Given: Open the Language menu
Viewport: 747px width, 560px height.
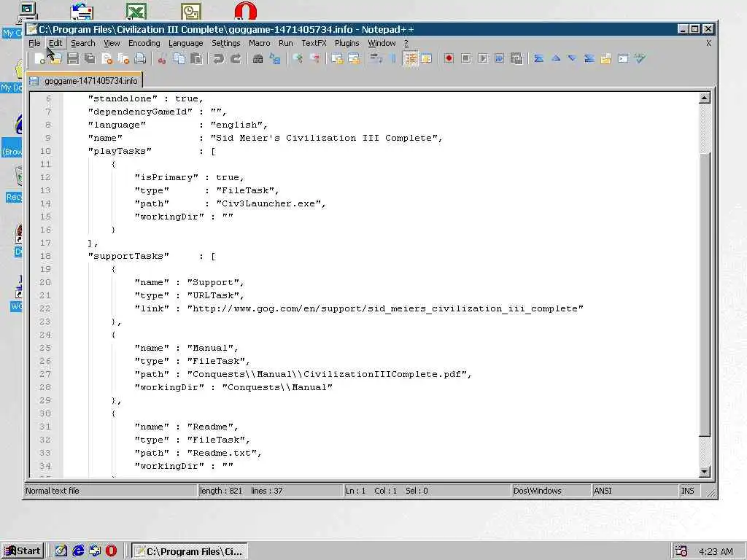Looking at the screenshot, I should pos(186,43).
